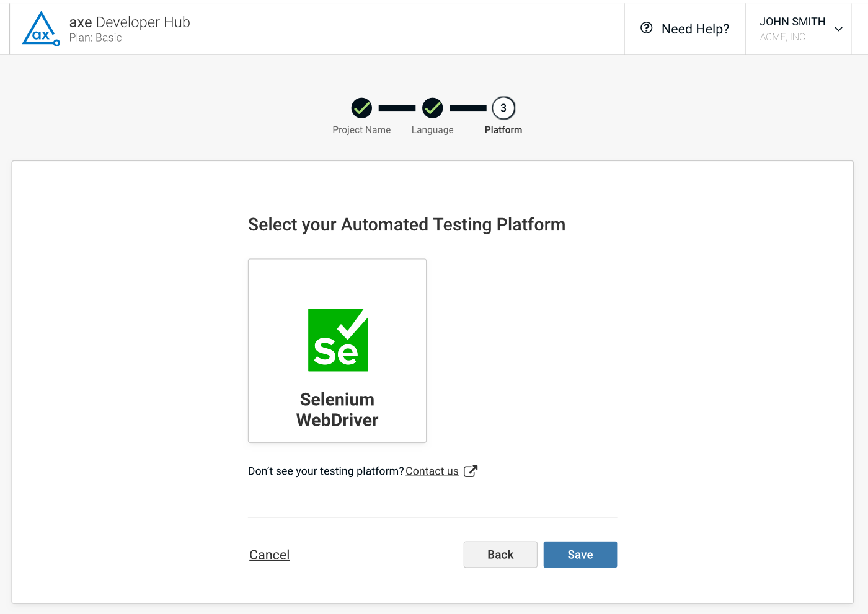Click the Need Help question mark icon
868x614 pixels.
coord(647,29)
